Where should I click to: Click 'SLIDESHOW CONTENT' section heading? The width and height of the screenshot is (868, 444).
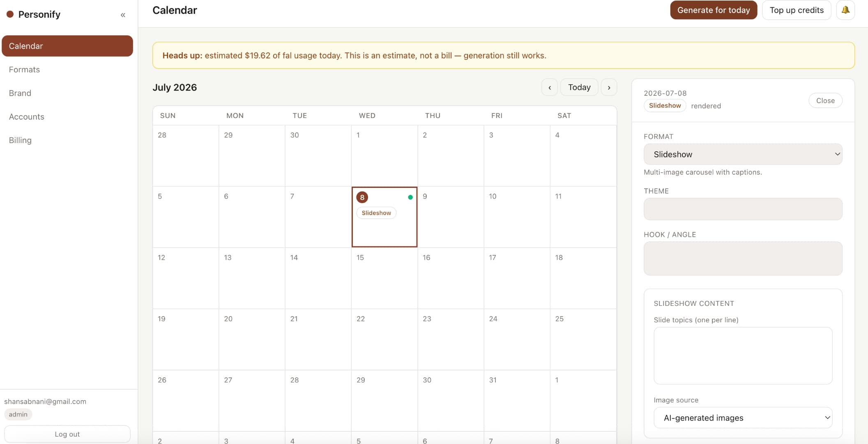tap(694, 303)
